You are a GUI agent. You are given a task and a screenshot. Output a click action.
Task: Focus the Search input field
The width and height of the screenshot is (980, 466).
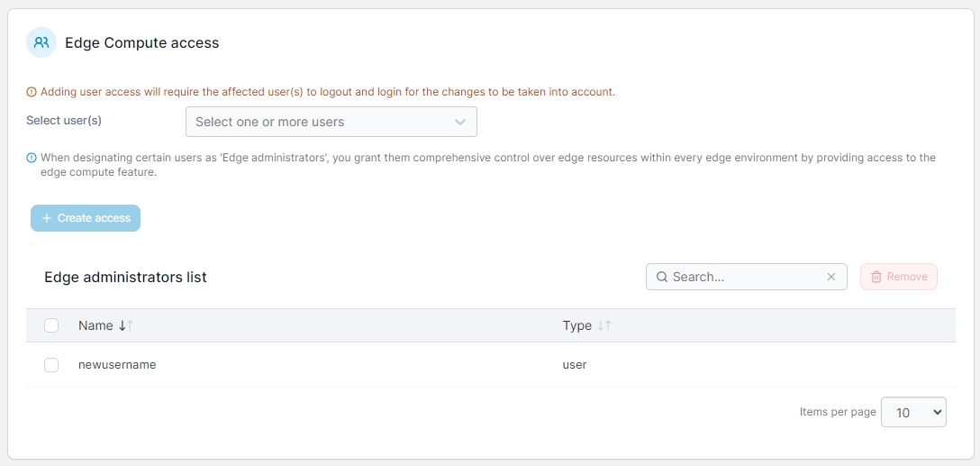744,277
